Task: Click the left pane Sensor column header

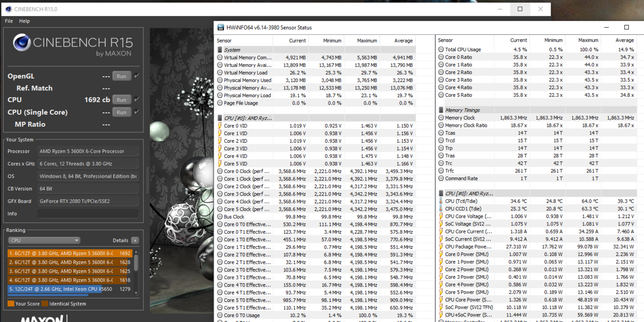Action: (244, 40)
